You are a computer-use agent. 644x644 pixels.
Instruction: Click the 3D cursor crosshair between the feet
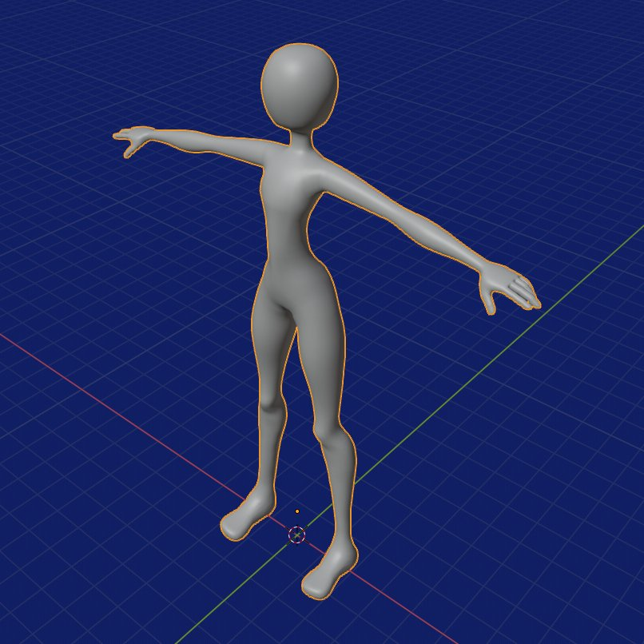(296, 535)
